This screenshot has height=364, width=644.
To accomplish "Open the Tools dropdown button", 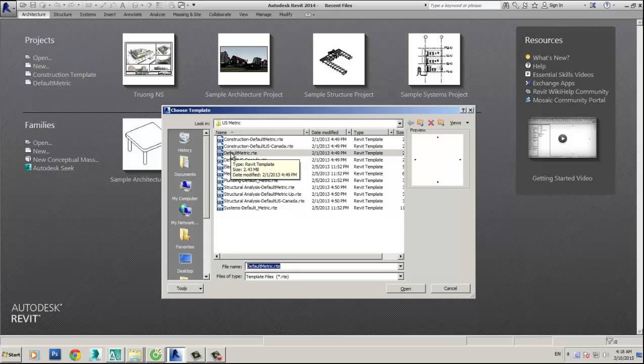I will 186,289.
